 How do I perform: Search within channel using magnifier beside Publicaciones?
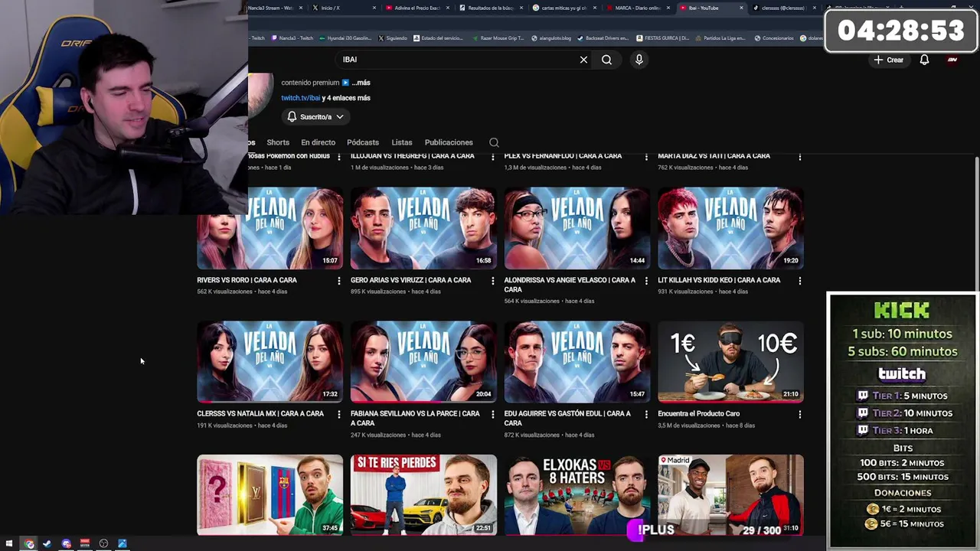494,142
